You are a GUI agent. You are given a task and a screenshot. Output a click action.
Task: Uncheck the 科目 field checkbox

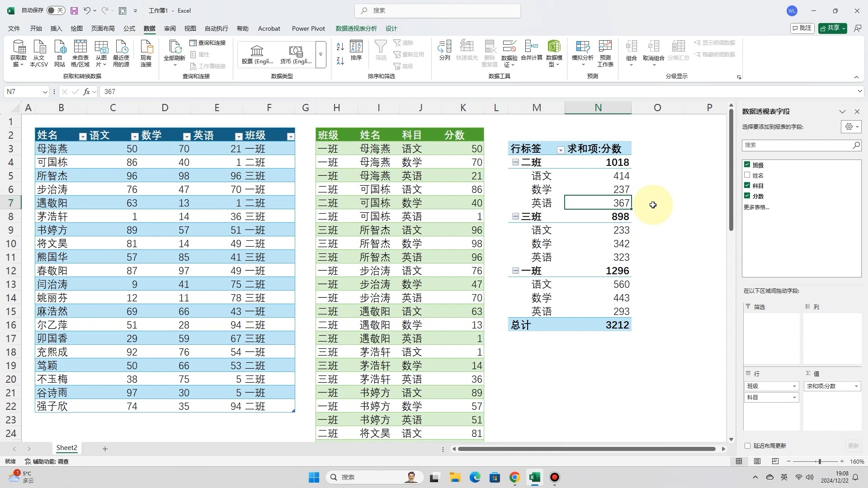click(747, 185)
